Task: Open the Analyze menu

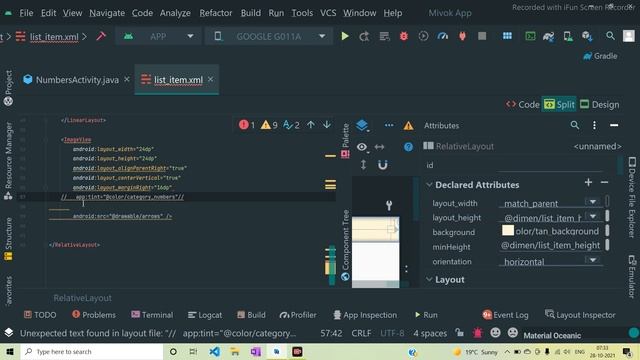Action: click(175, 13)
